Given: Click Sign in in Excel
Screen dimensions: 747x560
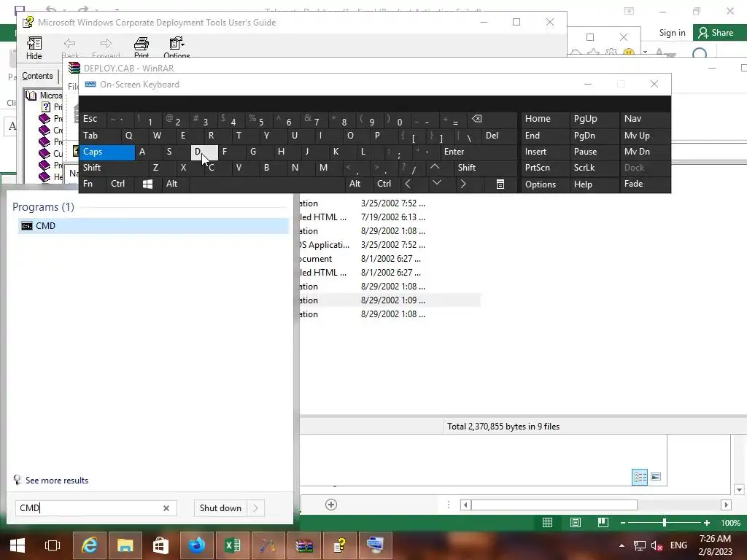Looking at the screenshot, I should click(672, 33).
